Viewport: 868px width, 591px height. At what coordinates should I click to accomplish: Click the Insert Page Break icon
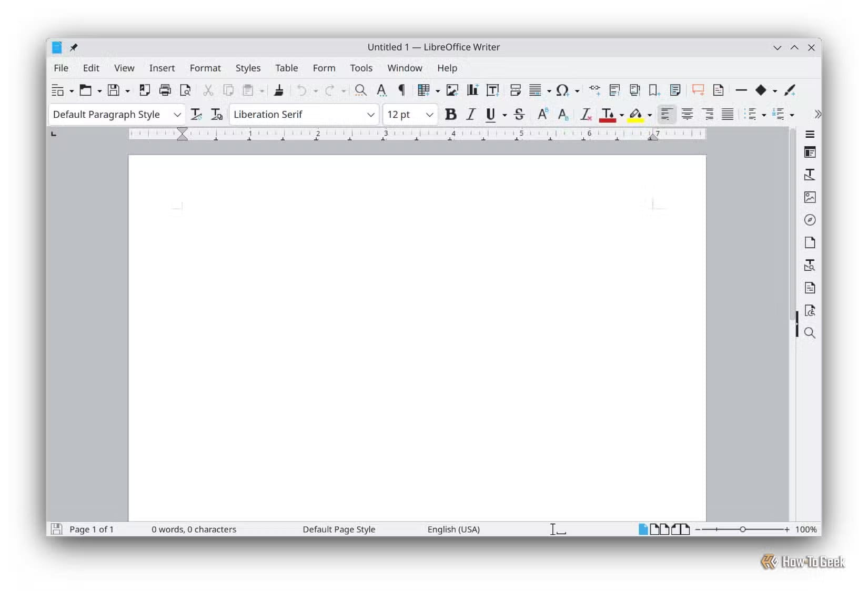point(516,90)
